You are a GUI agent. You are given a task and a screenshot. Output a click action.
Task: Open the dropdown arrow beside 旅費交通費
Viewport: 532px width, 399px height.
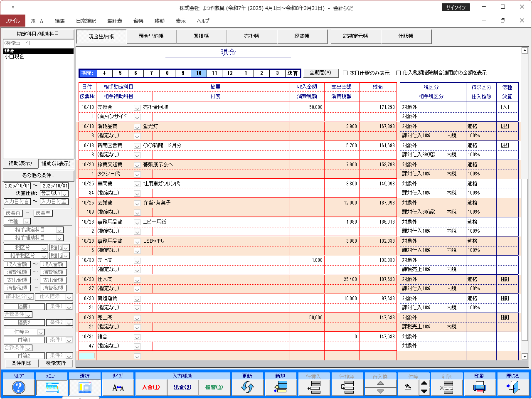[x=137, y=165]
